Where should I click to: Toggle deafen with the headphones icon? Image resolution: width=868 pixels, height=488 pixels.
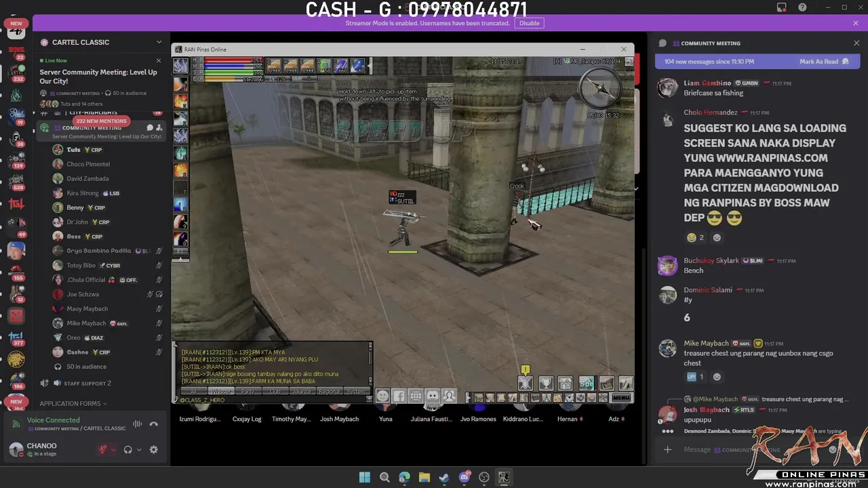pos(127,449)
